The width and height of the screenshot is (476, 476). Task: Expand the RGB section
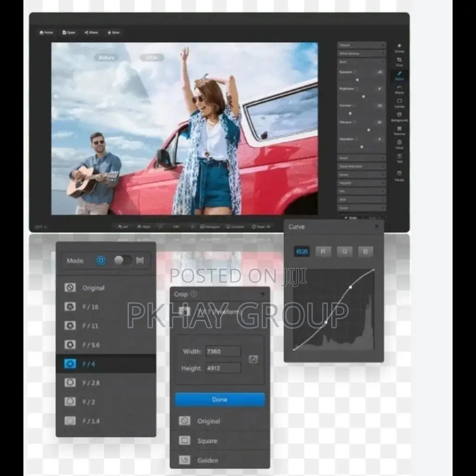362,199
